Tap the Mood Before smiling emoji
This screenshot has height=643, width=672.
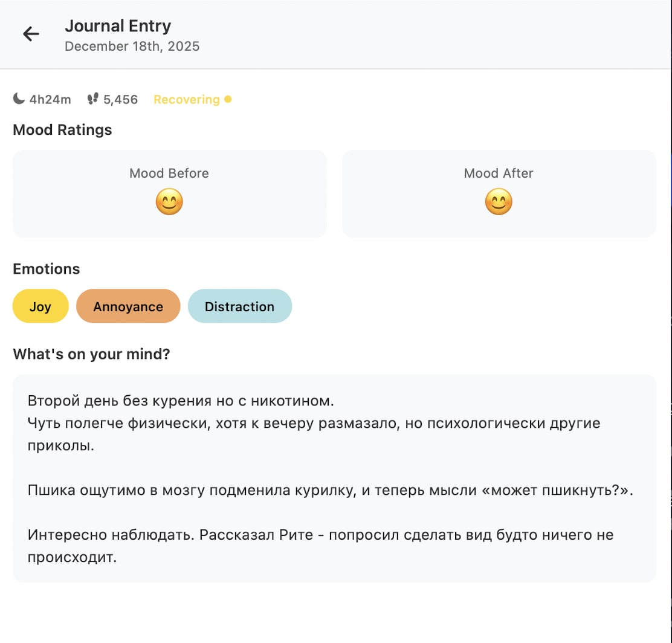[x=169, y=201]
